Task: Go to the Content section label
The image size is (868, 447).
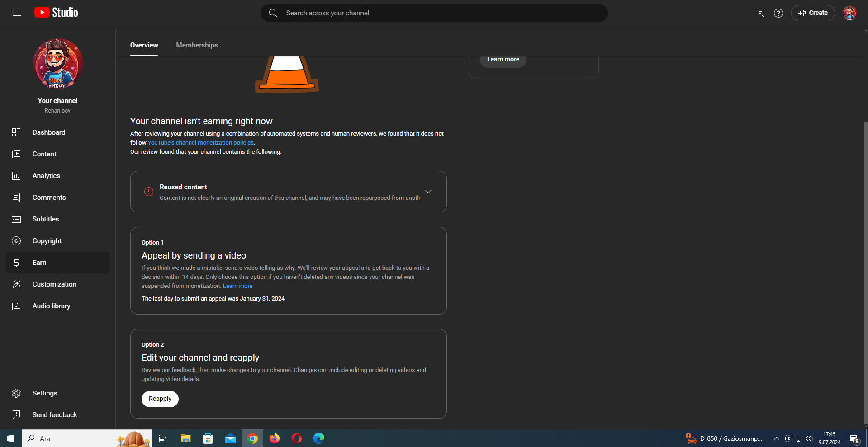Action: point(44,154)
